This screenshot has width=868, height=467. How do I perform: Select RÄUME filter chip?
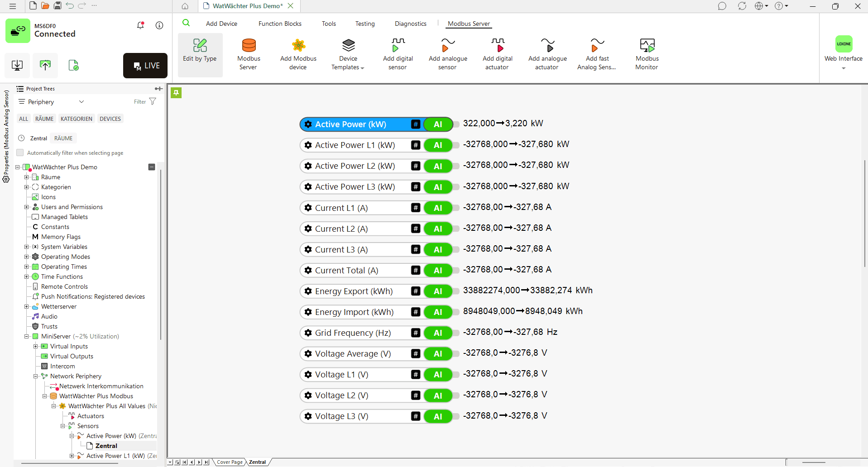pos(44,119)
